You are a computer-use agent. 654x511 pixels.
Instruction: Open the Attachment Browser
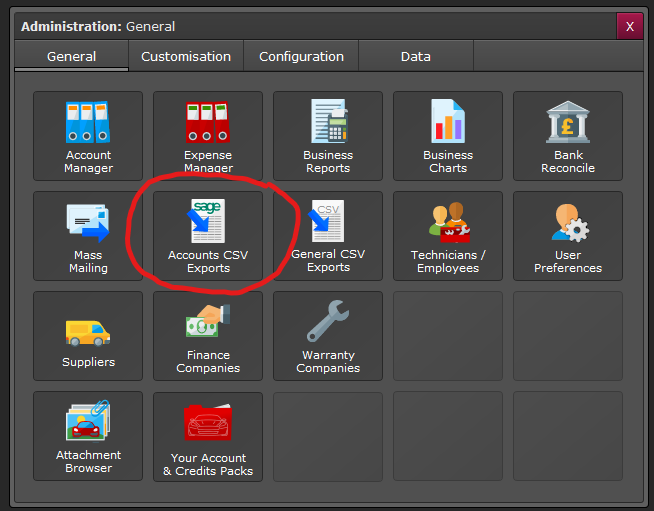coord(88,436)
